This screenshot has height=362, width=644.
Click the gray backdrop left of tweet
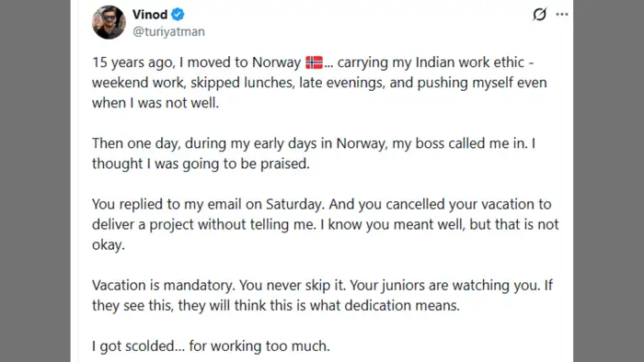click(35, 181)
